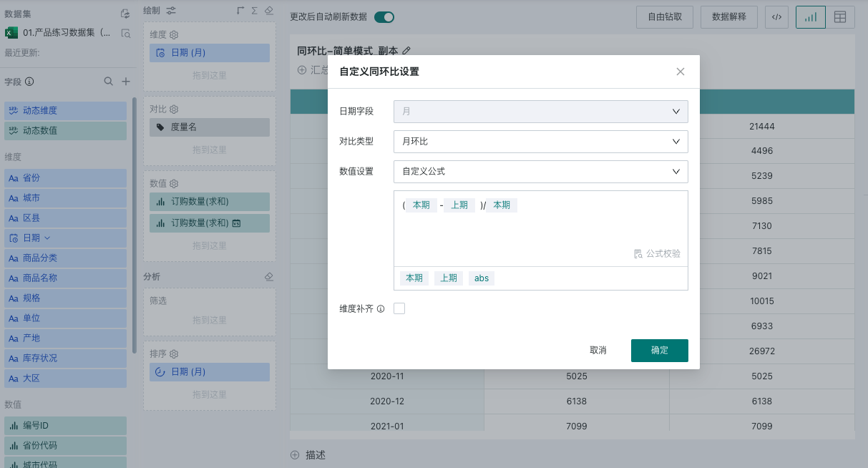Select the 编号ID numeric field
868x468 pixels.
(65, 426)
